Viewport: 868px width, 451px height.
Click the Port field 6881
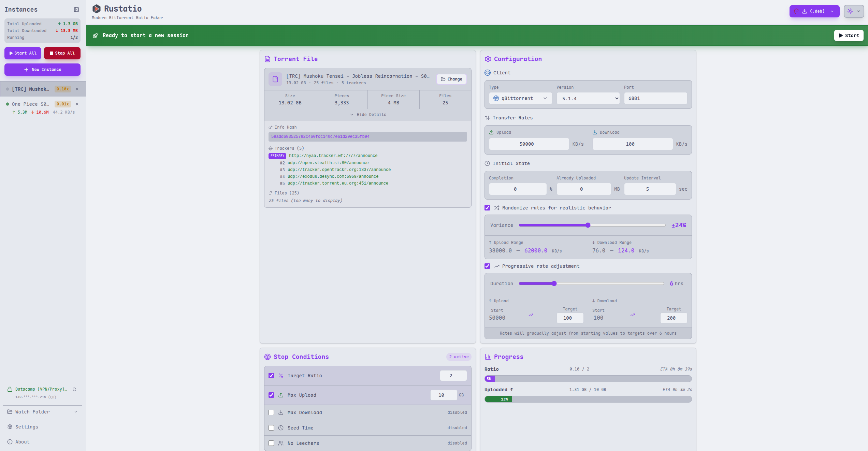(x=655, y=98)
